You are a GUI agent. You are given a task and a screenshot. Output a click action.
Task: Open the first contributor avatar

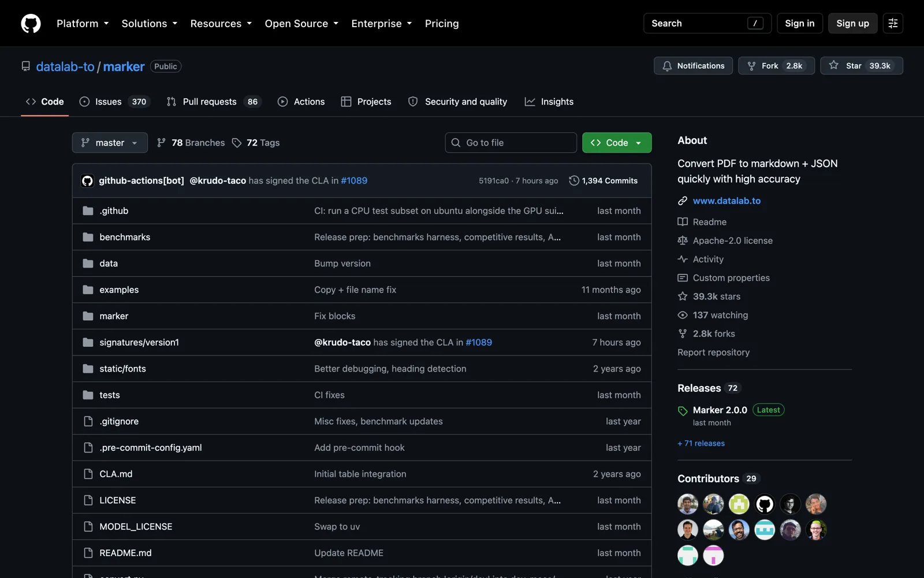(688, 504)
